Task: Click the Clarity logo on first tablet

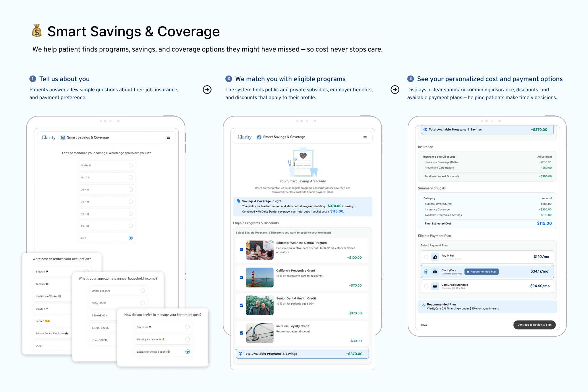Action: click(x=49, y=138)
